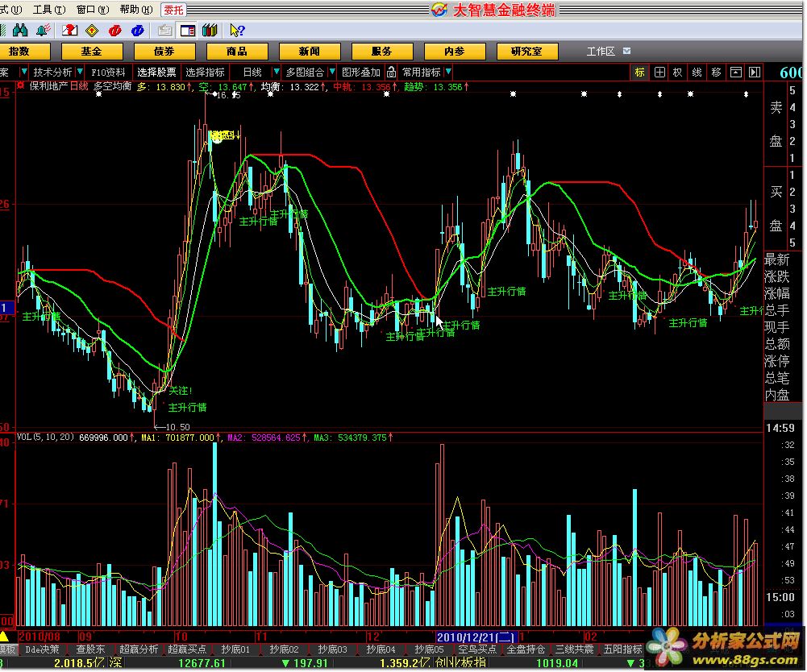Click the yellow diamond arrow icon
Image resolution: width=807 pixels, height=672 pixels.
tap(92, 31)
